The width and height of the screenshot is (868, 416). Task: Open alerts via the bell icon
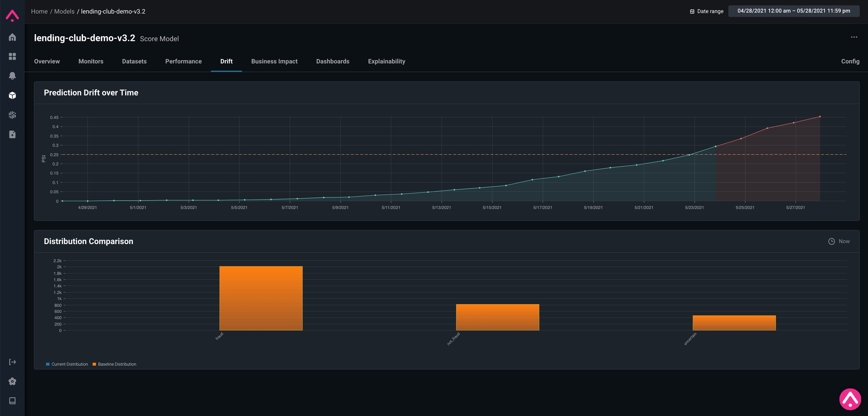click(12, 76)
